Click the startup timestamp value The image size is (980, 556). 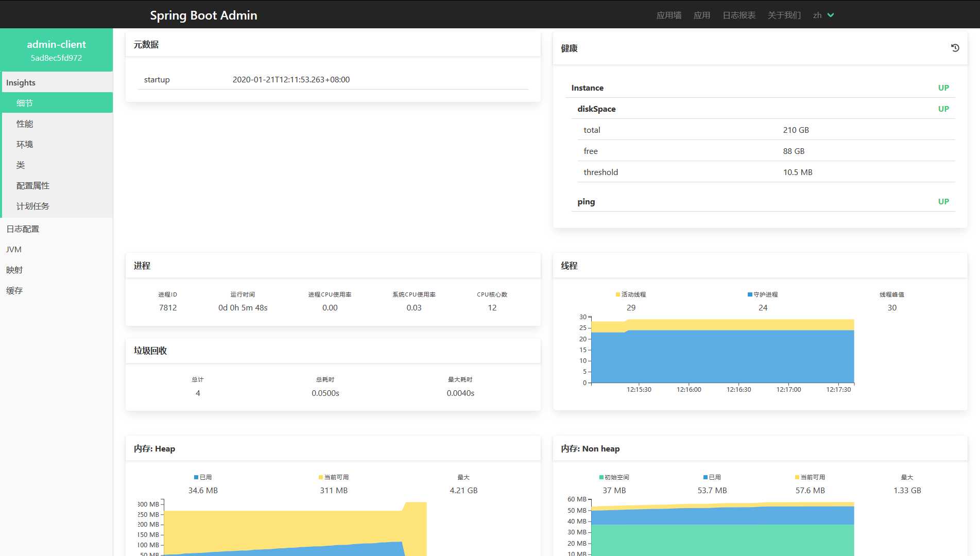[x=291, y=79]
